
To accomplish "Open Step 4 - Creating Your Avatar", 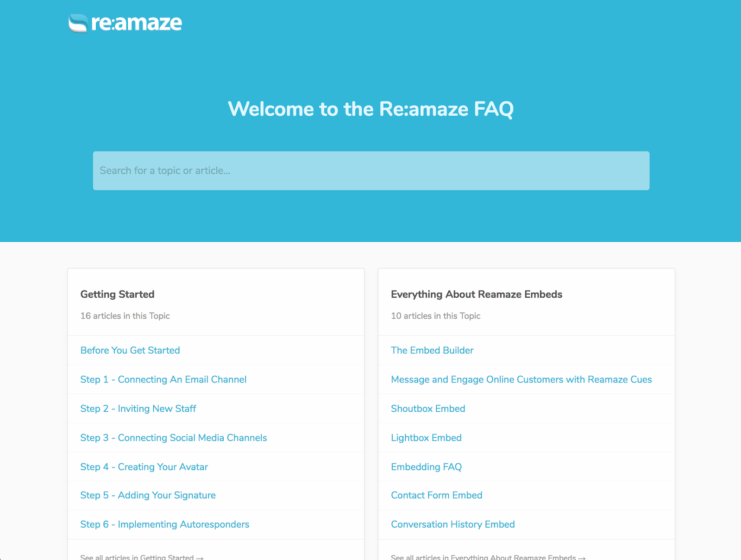I will 144,467.
